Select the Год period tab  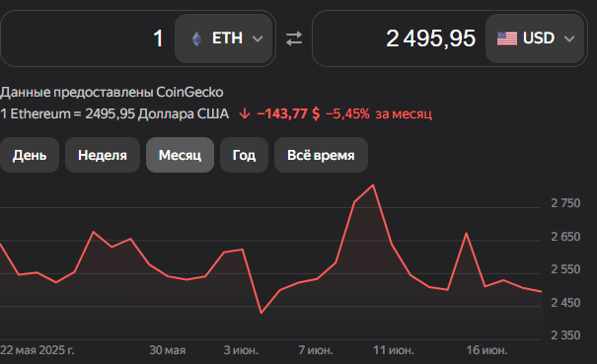(x=244, y=155)
